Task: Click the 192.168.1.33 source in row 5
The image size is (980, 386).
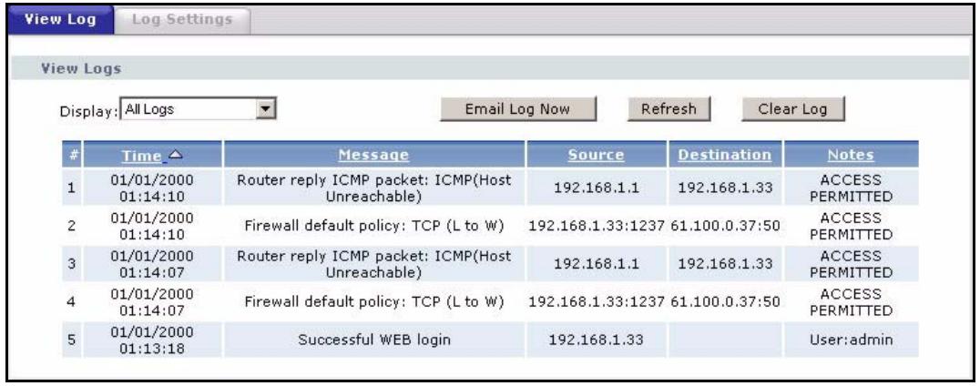Action: coord(598,340)
